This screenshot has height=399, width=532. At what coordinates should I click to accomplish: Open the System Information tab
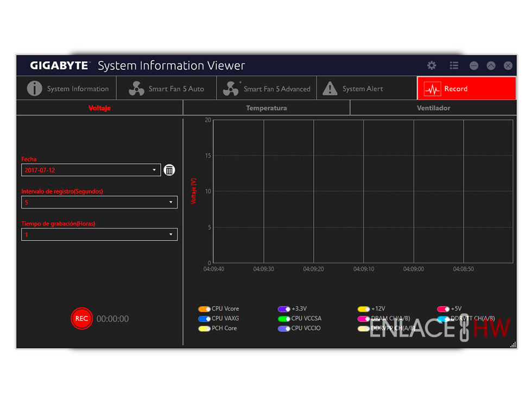point(66,88)
